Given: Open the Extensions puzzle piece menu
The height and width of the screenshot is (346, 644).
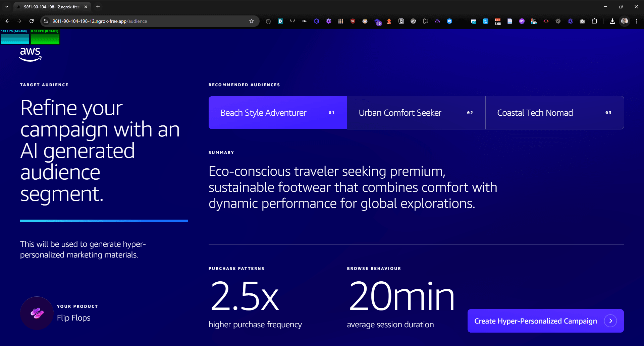Looking at the screenshot, I should (594, 21).
